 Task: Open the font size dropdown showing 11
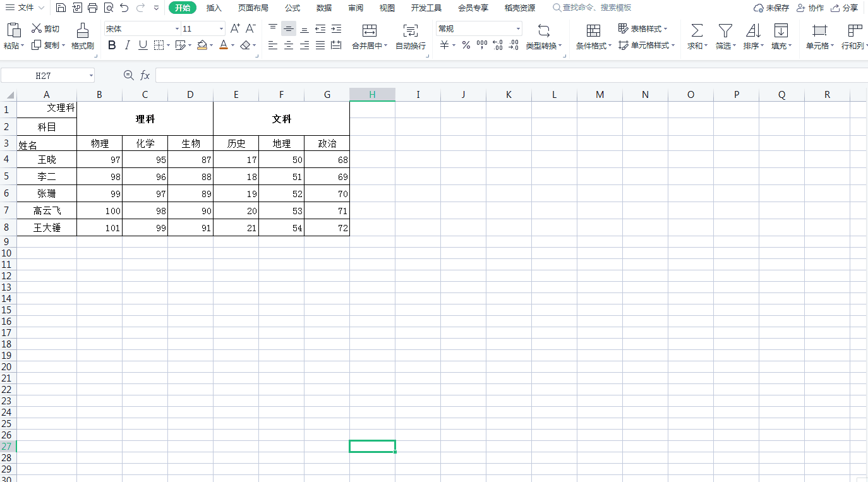click(x=221, y=29)
